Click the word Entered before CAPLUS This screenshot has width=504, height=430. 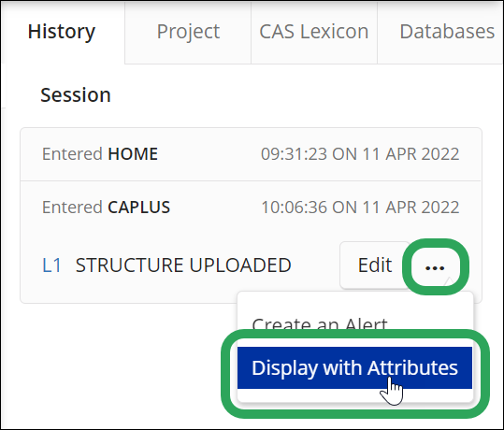(x=72, y=208)
